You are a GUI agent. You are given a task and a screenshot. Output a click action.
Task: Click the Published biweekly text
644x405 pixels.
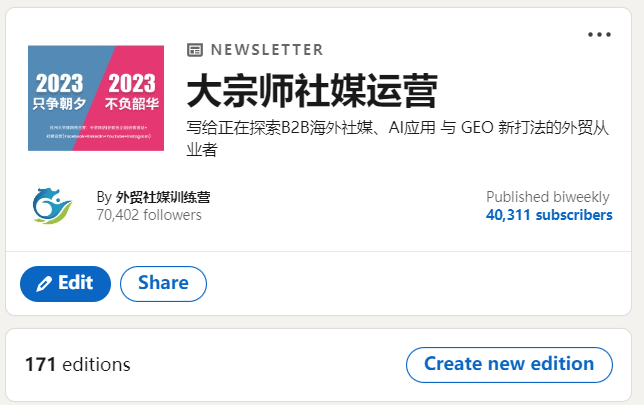[549, 197]
